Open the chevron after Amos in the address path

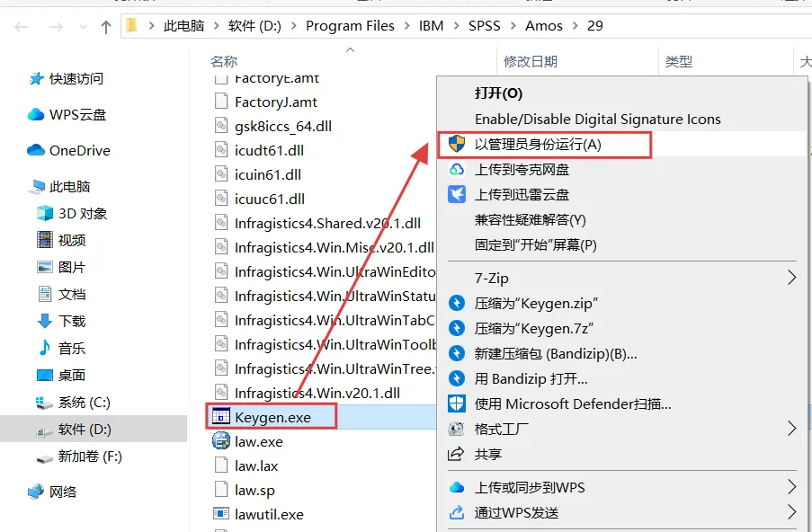(x=575, y=26)
